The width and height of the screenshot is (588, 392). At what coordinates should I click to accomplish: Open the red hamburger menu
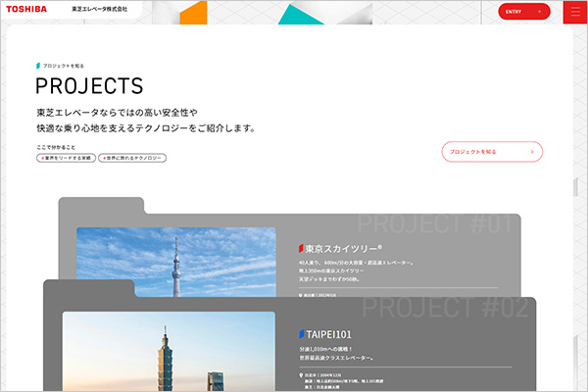575,12
